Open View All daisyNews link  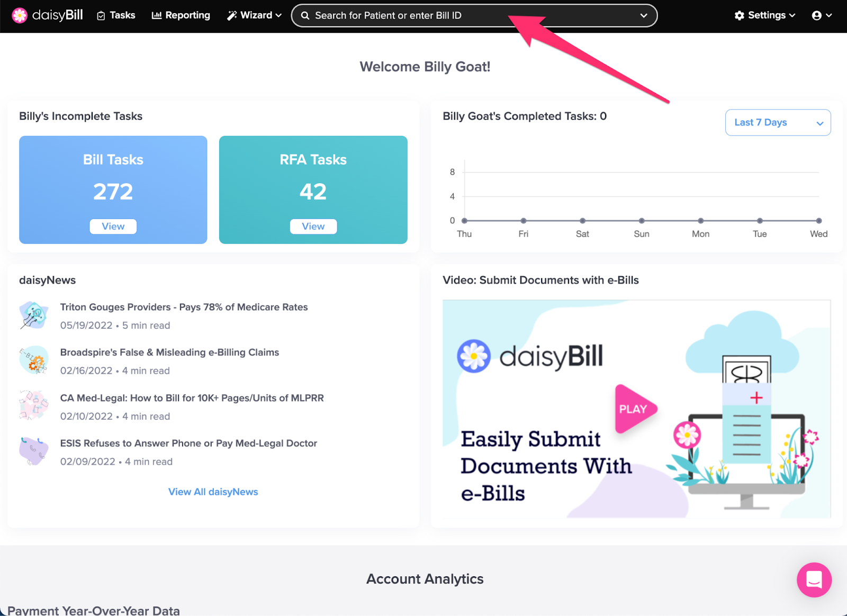click(x=213, y=492)
